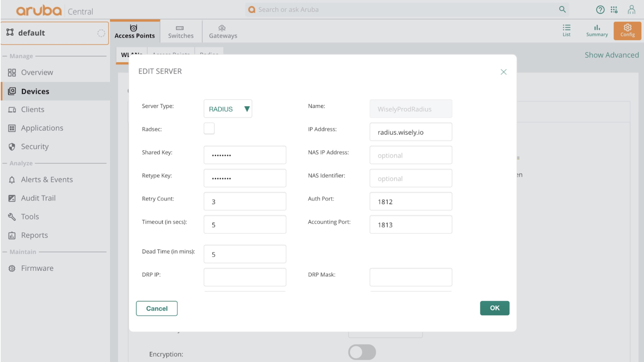This screenshot has height=362, width=644.
Task: Open the help question mark icon
Action: pyautogui.click(x=600, y=10)
